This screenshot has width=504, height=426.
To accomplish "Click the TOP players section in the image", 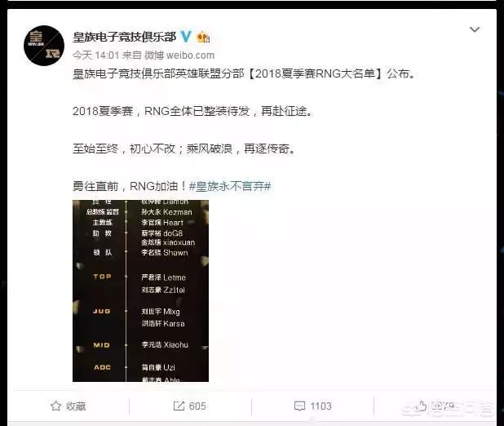I will click(x=139, y=283).
